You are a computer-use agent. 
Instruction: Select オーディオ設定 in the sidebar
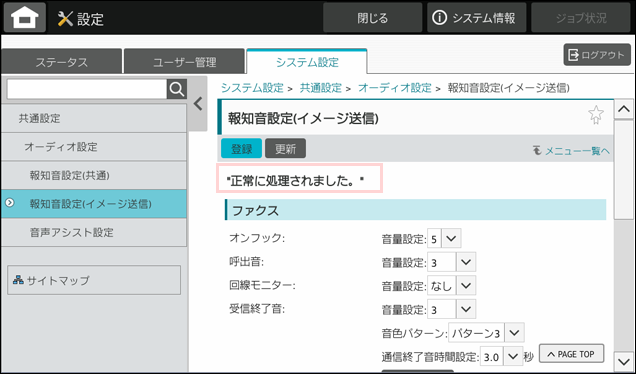pos(94,146)
